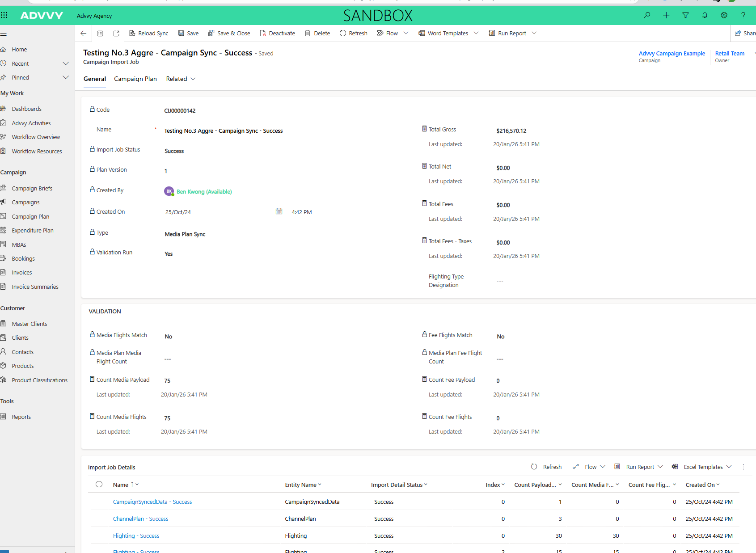Viewport: 756px width, 553px height.
Task: Open the settings gear icon
Action: 724,15
